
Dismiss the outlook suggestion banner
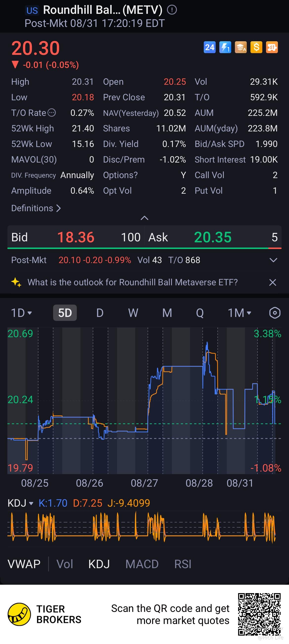[x=272, y=283]
